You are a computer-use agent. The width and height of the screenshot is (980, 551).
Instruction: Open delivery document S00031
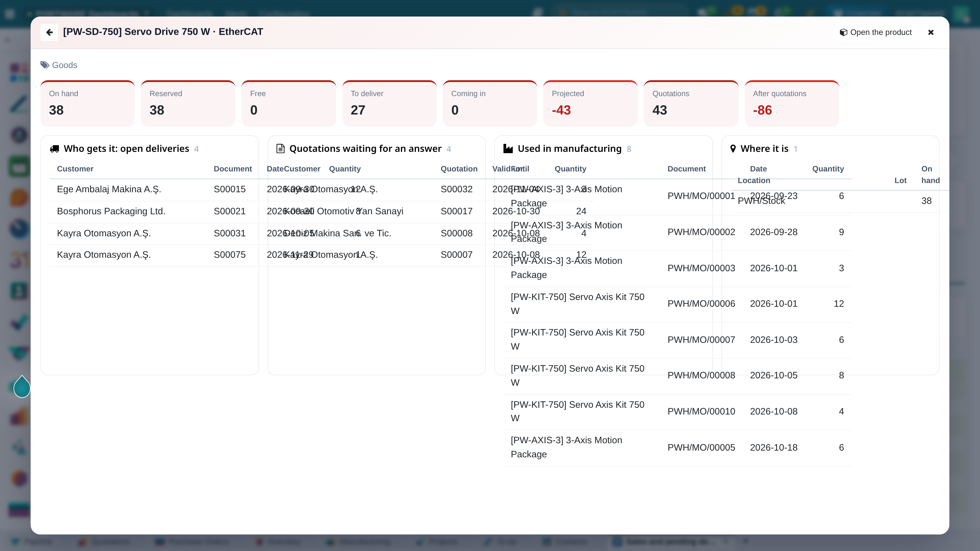pyautogui.click(x=229, y=234)
